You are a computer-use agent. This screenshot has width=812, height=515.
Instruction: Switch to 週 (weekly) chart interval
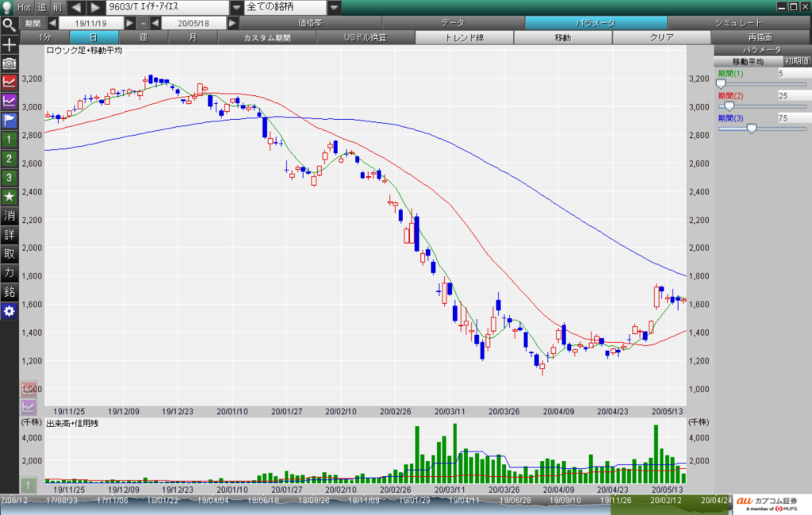143,37
